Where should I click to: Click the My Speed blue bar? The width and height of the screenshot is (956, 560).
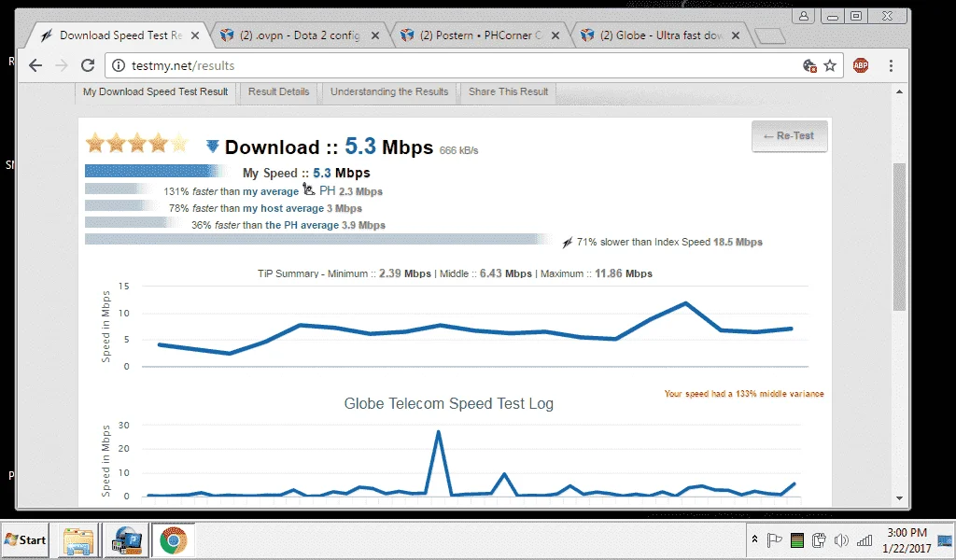coord(157,172)
